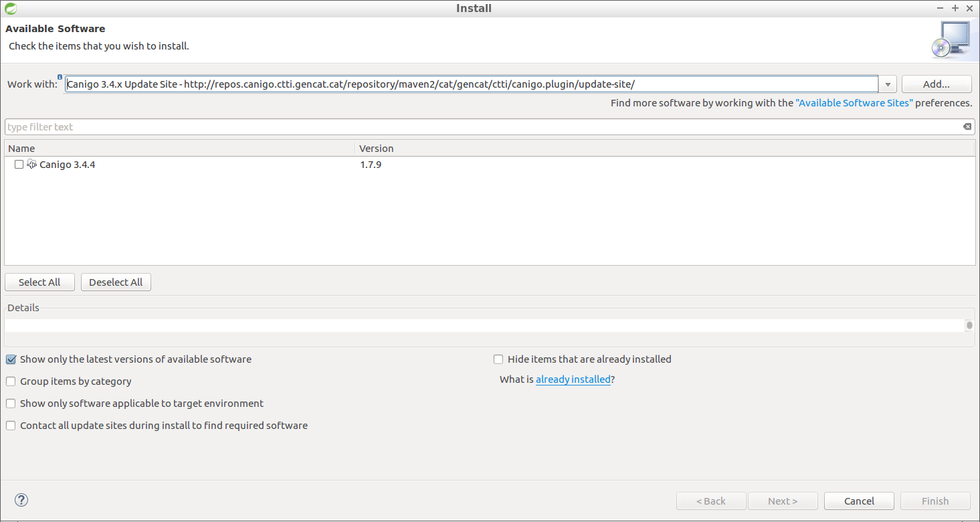Click the help question mark icon
The image size is (980, 522).
[21, 500]
